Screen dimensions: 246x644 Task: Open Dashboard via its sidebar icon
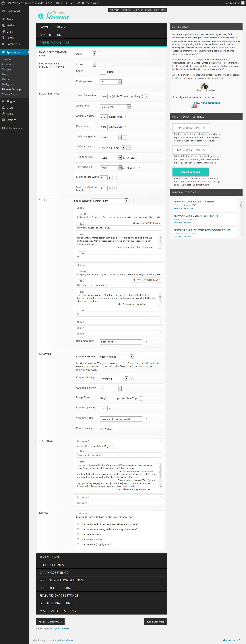click(x=3, y=11)
